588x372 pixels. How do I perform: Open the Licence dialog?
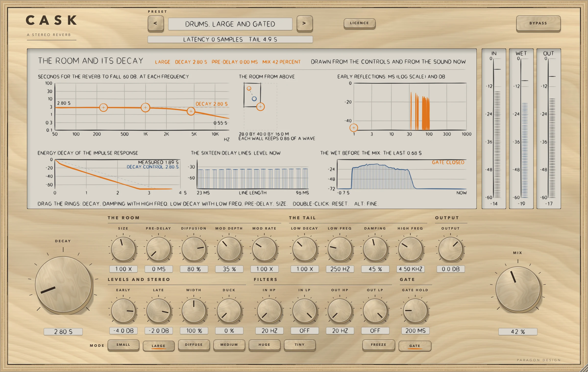point(359,23)
